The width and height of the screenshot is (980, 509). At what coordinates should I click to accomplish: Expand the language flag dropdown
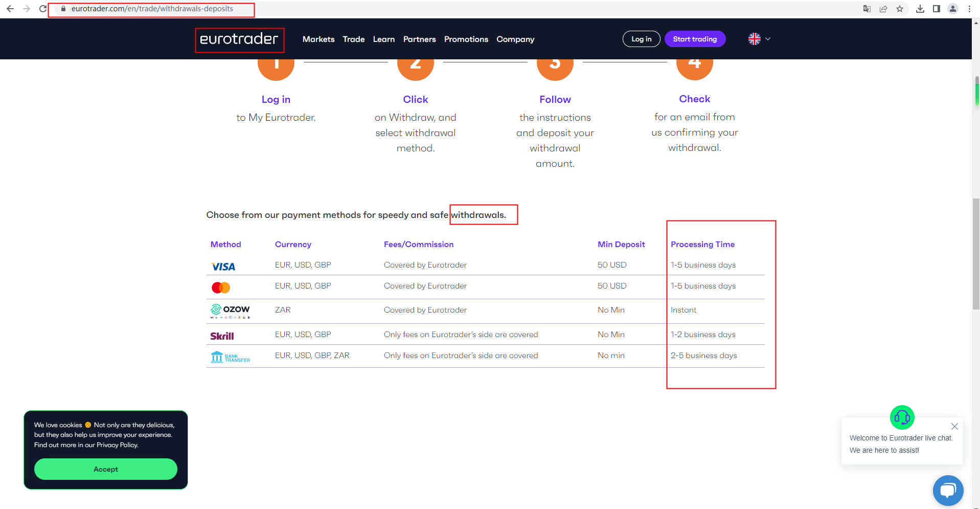tap(759, 39)
